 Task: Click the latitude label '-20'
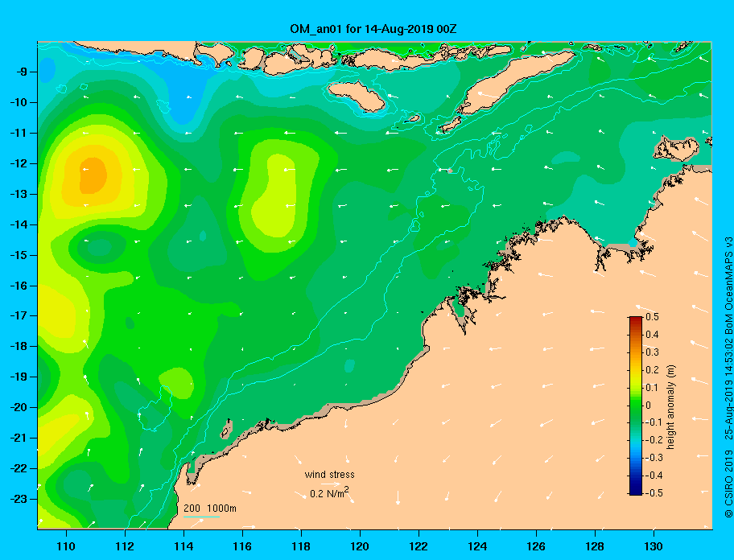point(19,407)
